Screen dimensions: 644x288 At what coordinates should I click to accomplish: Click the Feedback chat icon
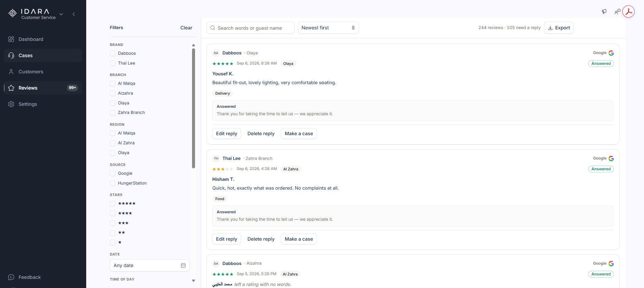pos(11,277)
